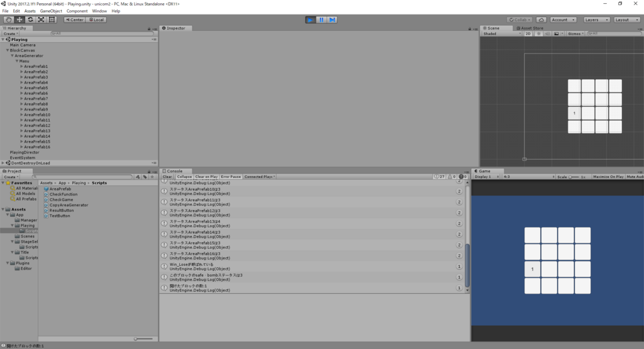Clear the Console log
Viewport: 644px width, 349px height.
click(x=167, y=177)
